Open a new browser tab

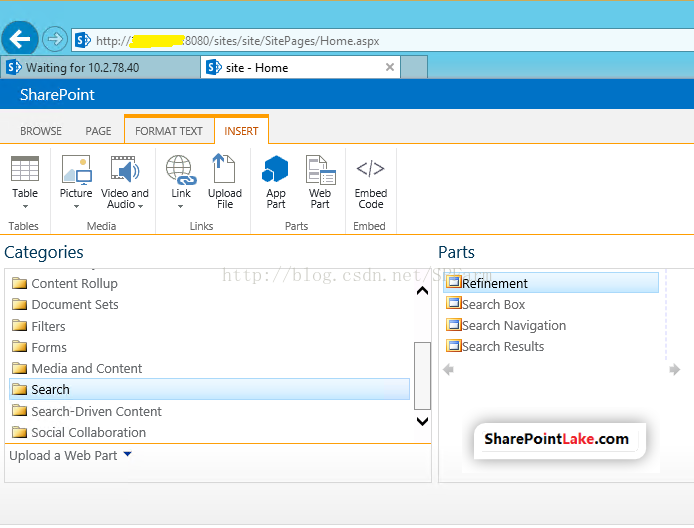414,67
